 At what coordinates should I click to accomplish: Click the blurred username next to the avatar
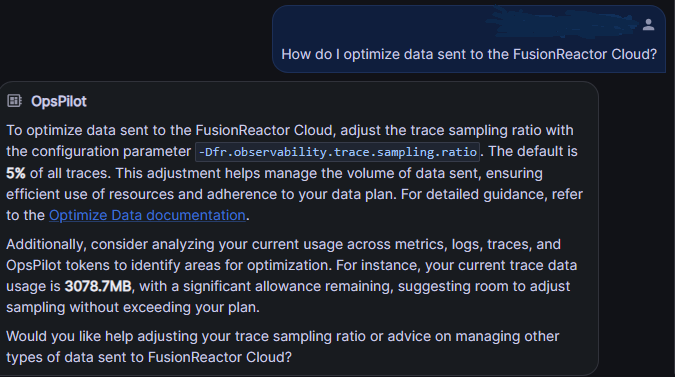coord(562,22)
